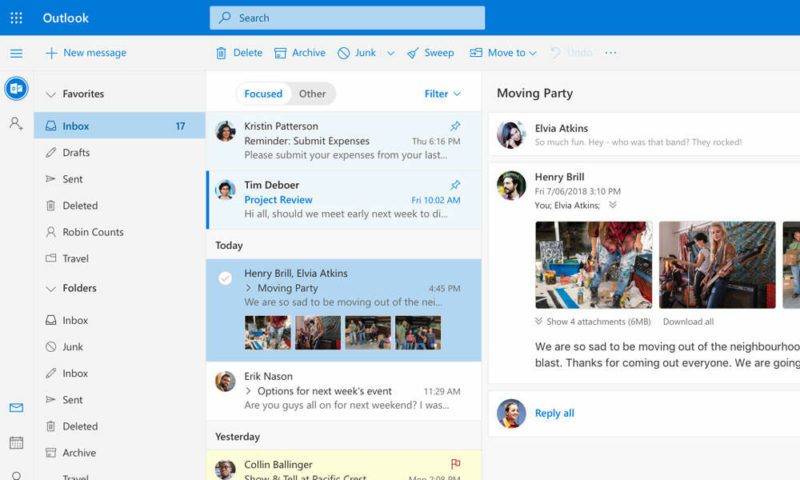Click the hamburger menu icon
The width and height of the screenshot is (800, 480).
click(x=16, y=53)
